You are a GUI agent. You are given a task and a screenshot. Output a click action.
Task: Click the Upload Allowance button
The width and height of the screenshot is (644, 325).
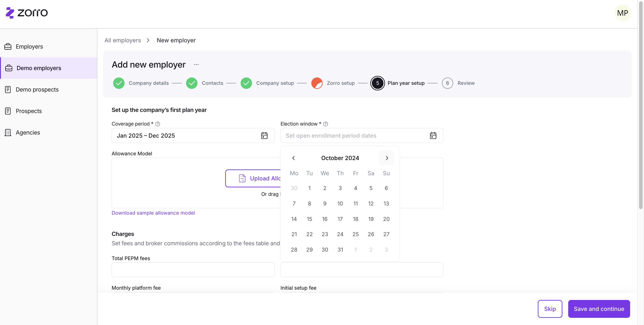coord(253,178)
